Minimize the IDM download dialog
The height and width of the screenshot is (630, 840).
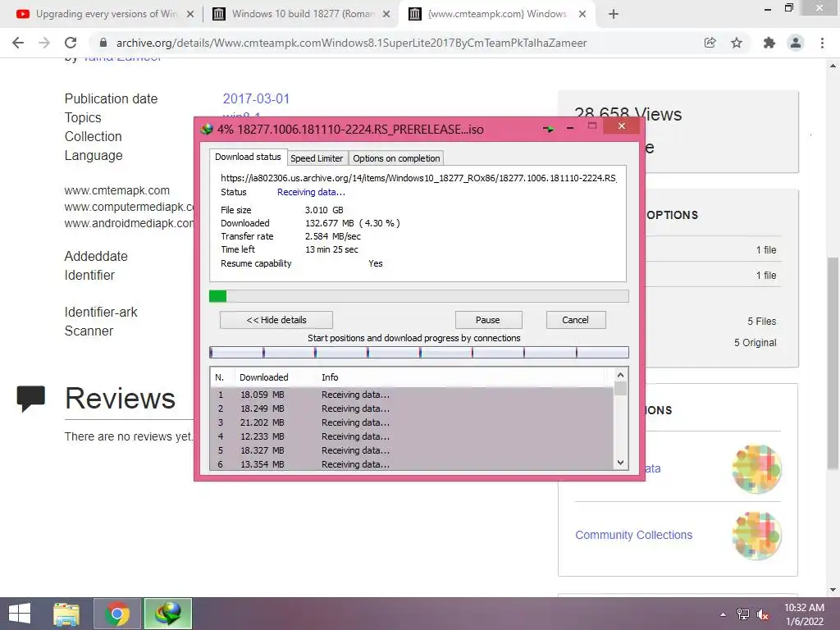pyautogui.click(x=570, y=127)
